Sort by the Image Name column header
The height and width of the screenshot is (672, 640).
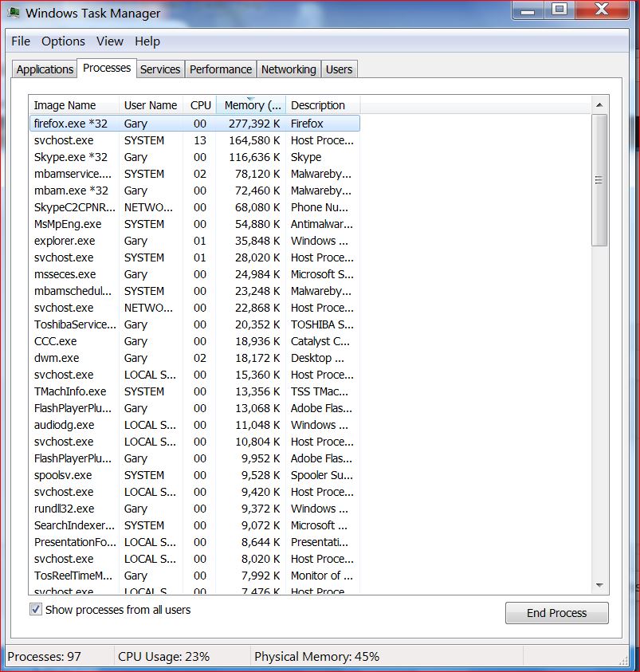(73, 105)
